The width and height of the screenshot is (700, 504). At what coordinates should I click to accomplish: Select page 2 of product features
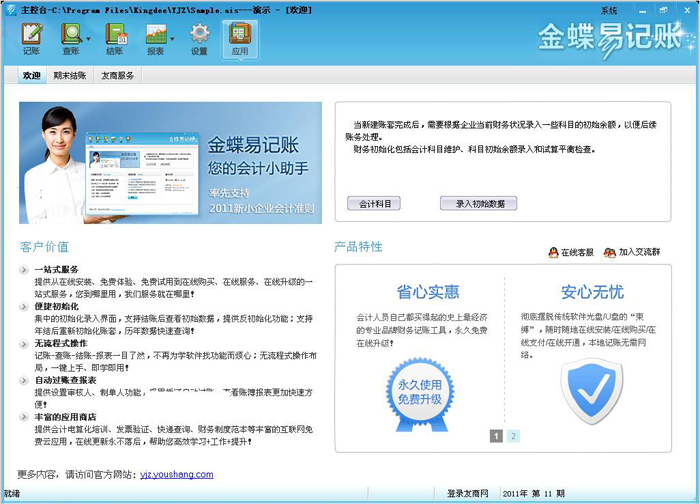pos(513,436)
